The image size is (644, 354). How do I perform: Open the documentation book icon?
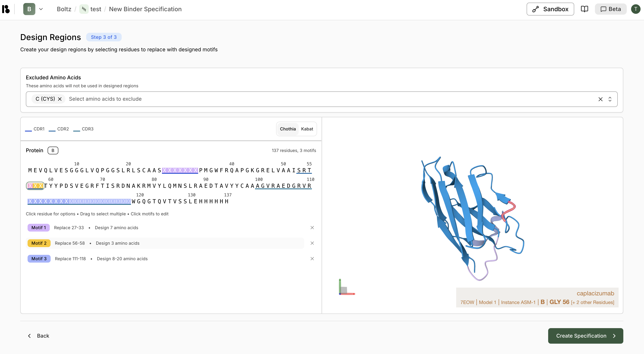tap(585, 9)
